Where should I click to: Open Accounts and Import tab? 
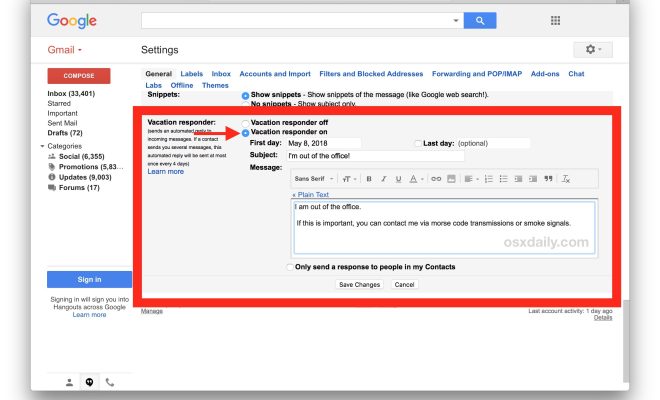pyautogui.click(x=275, y=74)
